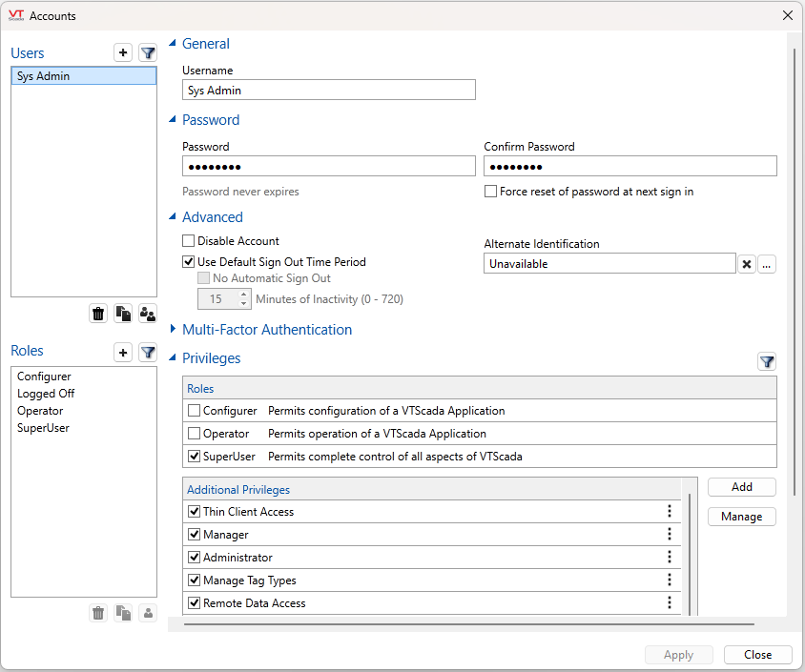Clear Alternate Identification with X icon

748,264
